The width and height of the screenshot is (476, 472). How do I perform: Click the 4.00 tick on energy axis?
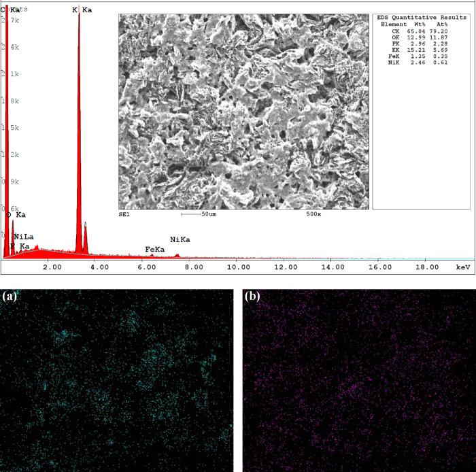pos(99,268)
